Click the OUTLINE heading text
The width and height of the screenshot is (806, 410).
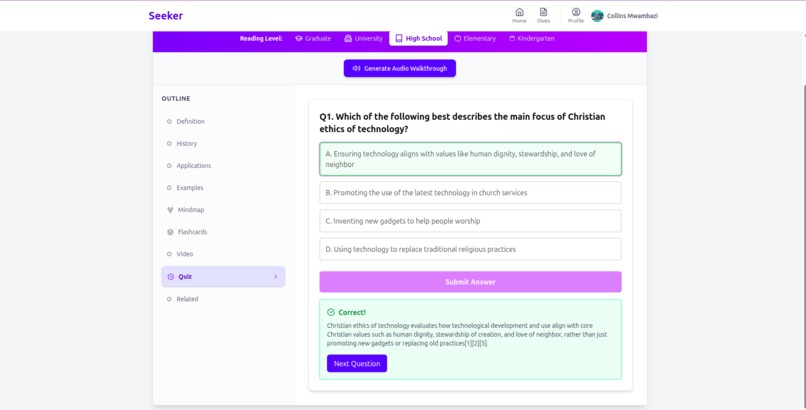point(176,99)
